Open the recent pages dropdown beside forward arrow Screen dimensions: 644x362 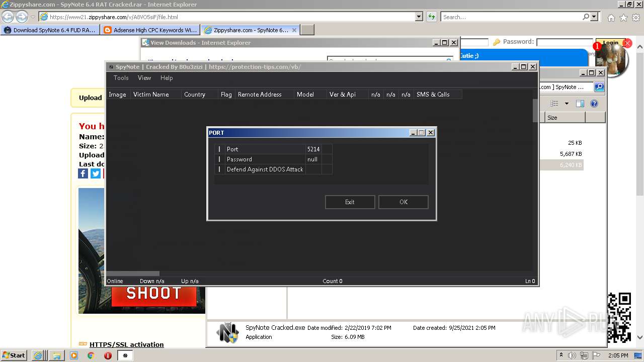click(33, 17)
